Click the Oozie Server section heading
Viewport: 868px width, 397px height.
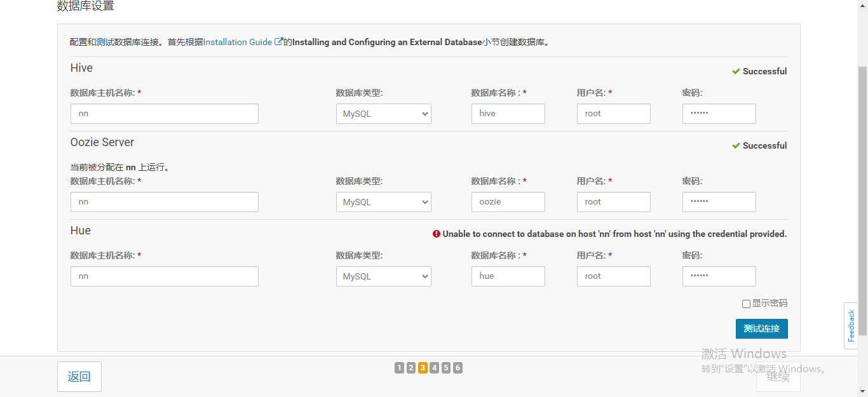pos(102,142)
